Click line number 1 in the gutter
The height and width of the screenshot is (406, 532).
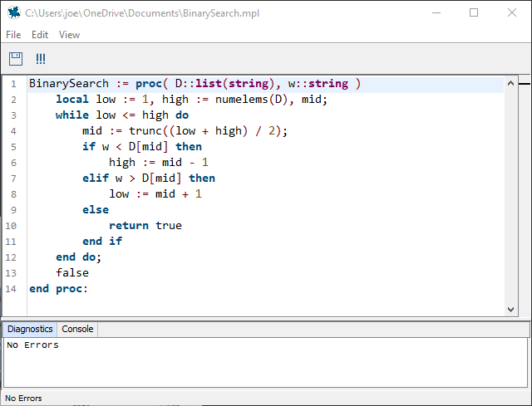(13, 84)
